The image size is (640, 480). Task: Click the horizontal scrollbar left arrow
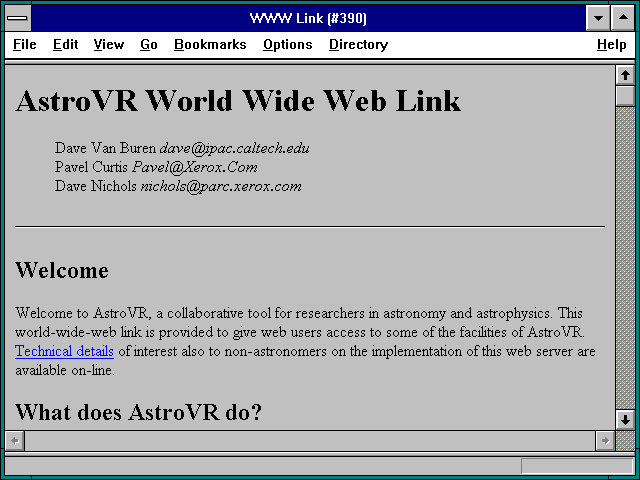pos(15,441)
